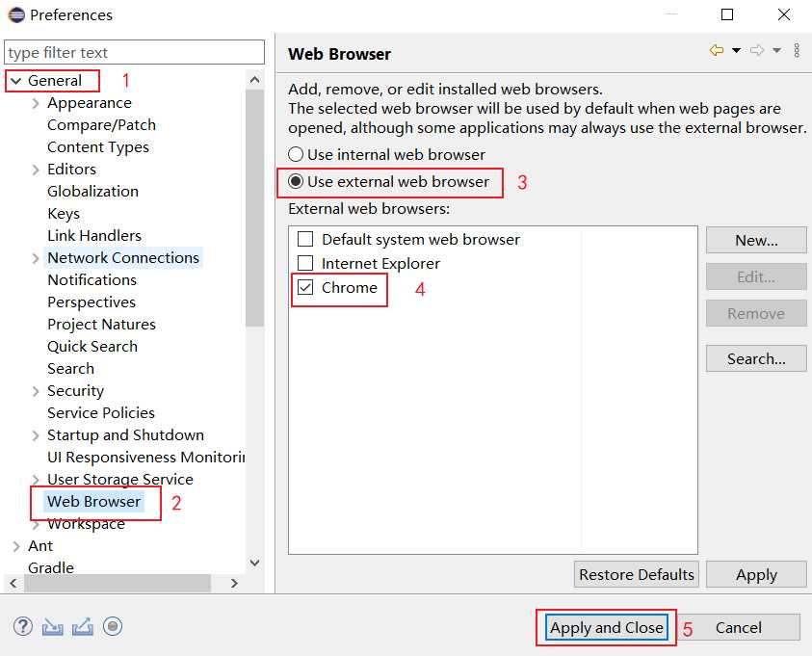Select User Storage Service page

click(x=120, y=480)
